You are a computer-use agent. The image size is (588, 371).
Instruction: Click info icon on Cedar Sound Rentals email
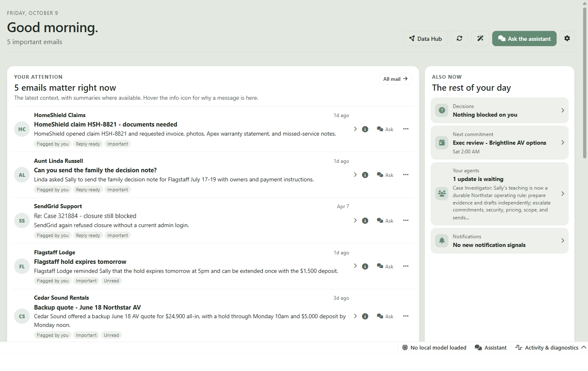point(365,316)
